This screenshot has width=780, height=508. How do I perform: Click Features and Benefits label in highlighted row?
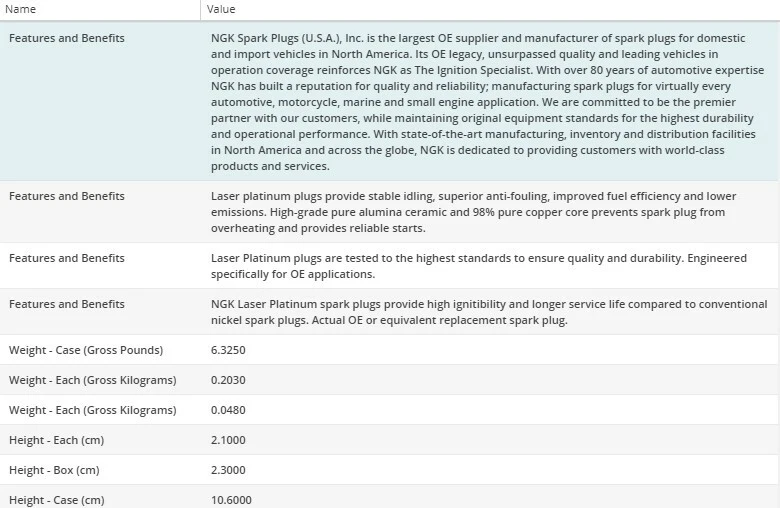(x=67, y=38)
